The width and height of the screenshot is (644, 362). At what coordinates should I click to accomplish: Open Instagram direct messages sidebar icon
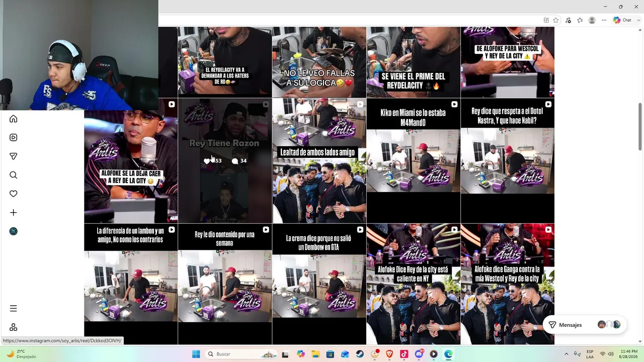click(14, 156)
